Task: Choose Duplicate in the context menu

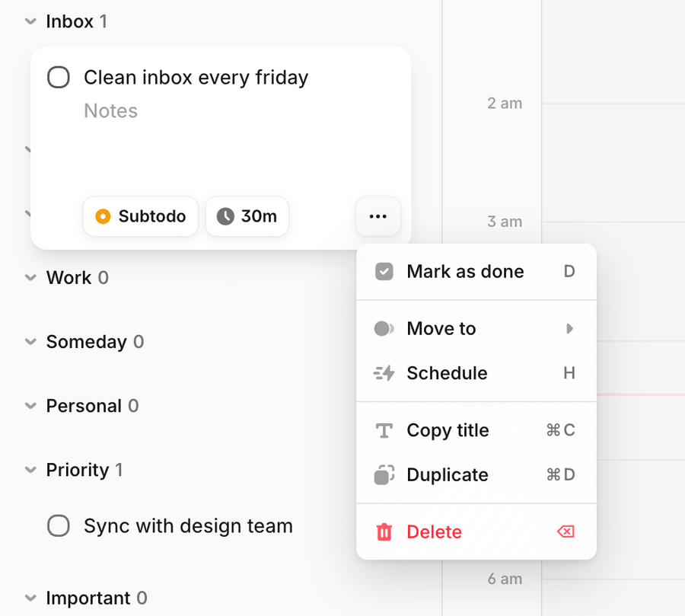Action: (x=447, y=474)
